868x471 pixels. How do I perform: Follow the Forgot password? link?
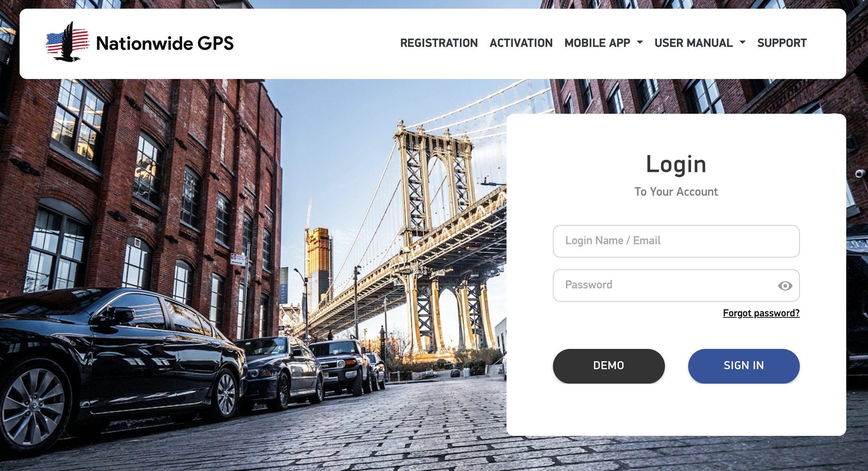click(761, 313)
